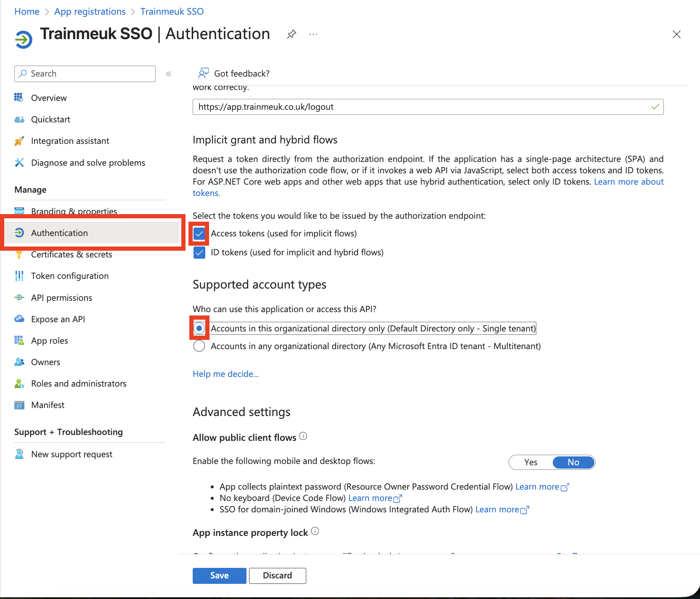
Task: Collapse the sidebar with the double chevron
Action: pyautogui.click(x=168, y=73)
